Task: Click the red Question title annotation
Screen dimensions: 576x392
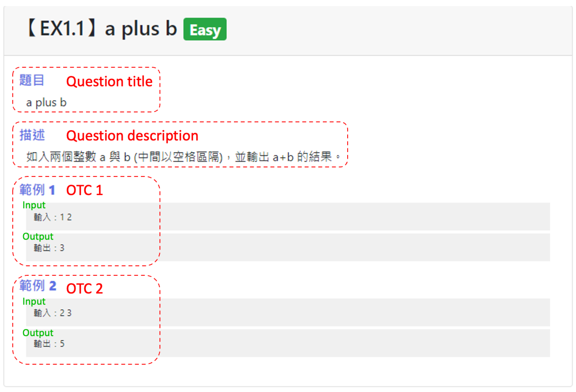Action: 109,81
